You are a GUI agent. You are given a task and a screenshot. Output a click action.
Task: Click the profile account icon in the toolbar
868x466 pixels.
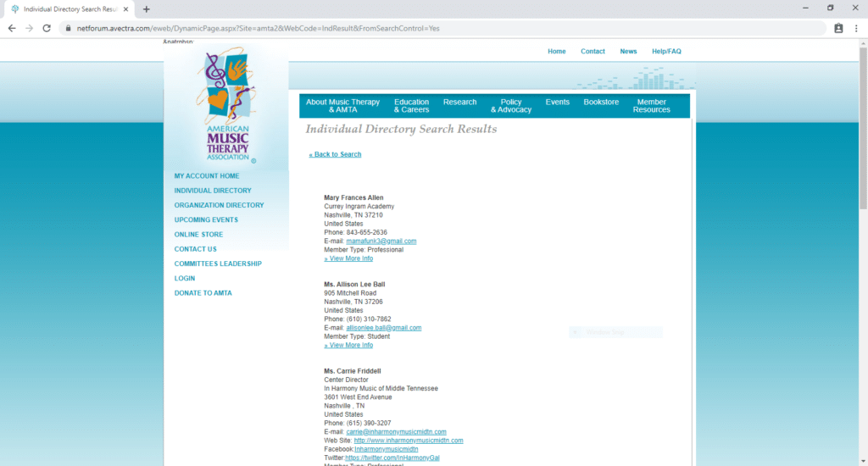pyautogui.click(x=838, y=28)
